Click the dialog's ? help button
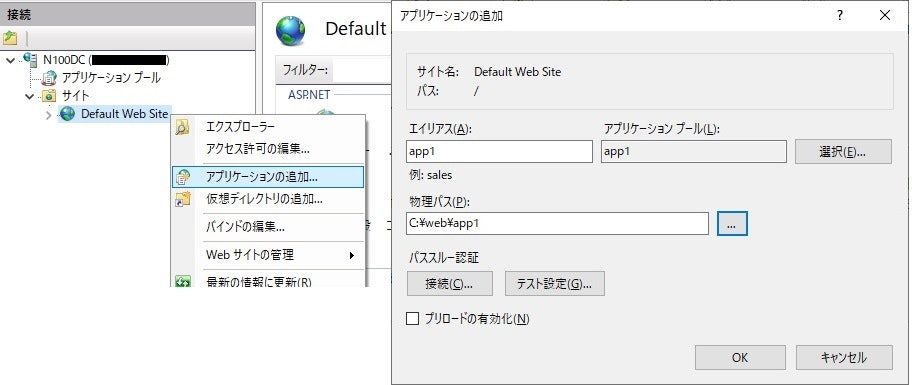The image size is (912, 385). (840, 16)
